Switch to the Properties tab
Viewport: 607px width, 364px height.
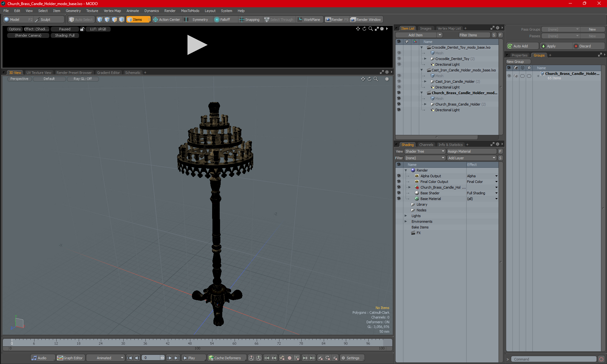519,55
